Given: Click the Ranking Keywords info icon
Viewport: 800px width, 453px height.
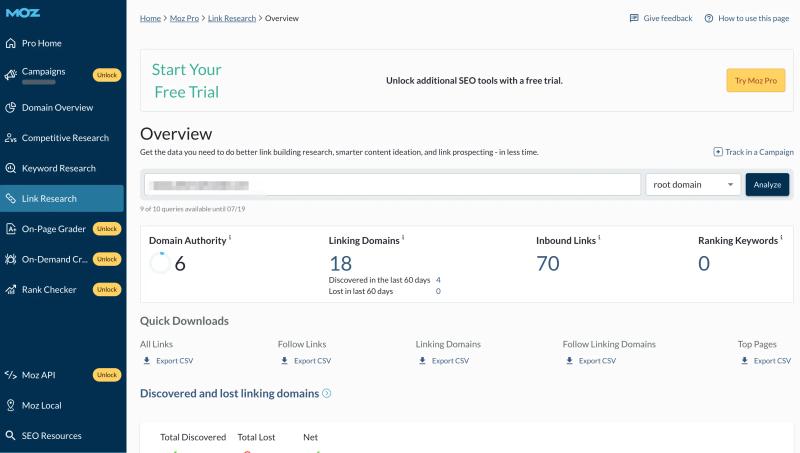Looking at the screenshot, I should [781, 237].
